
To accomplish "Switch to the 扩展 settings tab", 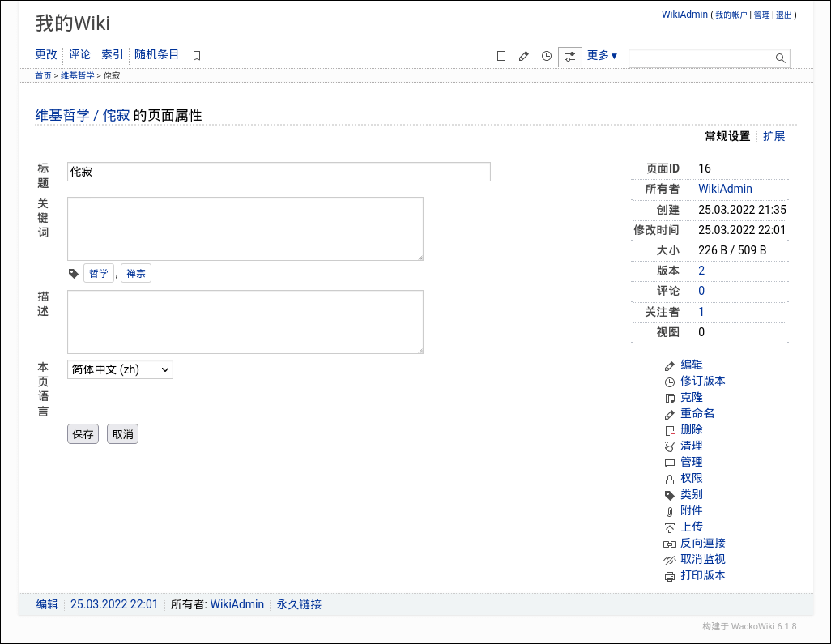I will click(x=773, y=136).
